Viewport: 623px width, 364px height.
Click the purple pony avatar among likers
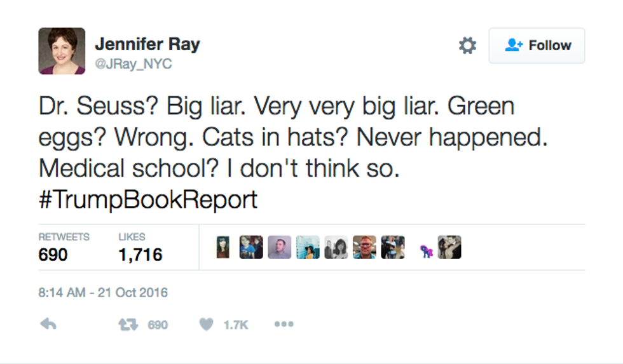click(x=426, y=251)
